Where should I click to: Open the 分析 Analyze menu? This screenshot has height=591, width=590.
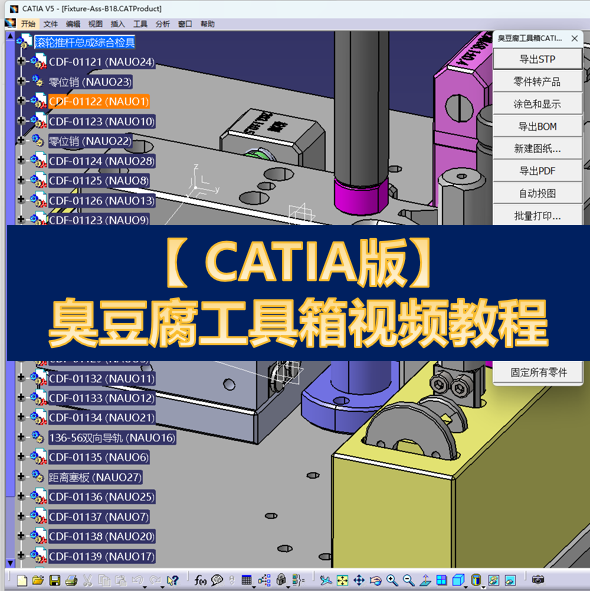(162, 24)
